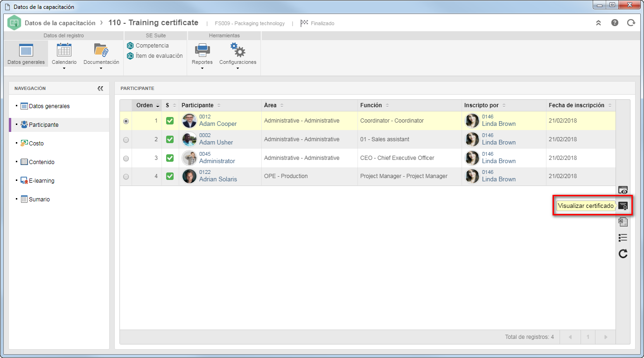The height and width of the screenshot is (358, 644).
Task: Expand the Calendario dropdown arrow
Action: pyautogui.click(x=64, y=69)
